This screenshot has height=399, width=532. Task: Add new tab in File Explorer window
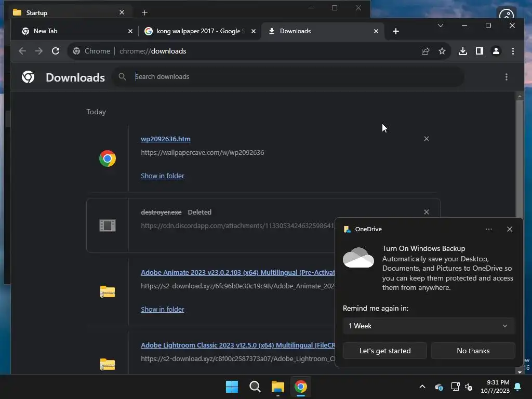pyautogui.click(x=144, y=13)
